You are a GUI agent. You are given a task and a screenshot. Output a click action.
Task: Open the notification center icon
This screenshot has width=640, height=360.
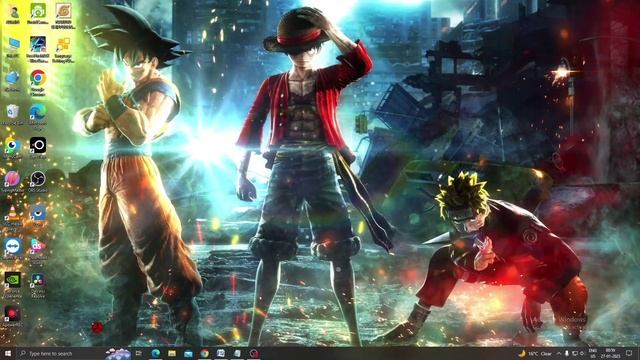click(629, 353)
